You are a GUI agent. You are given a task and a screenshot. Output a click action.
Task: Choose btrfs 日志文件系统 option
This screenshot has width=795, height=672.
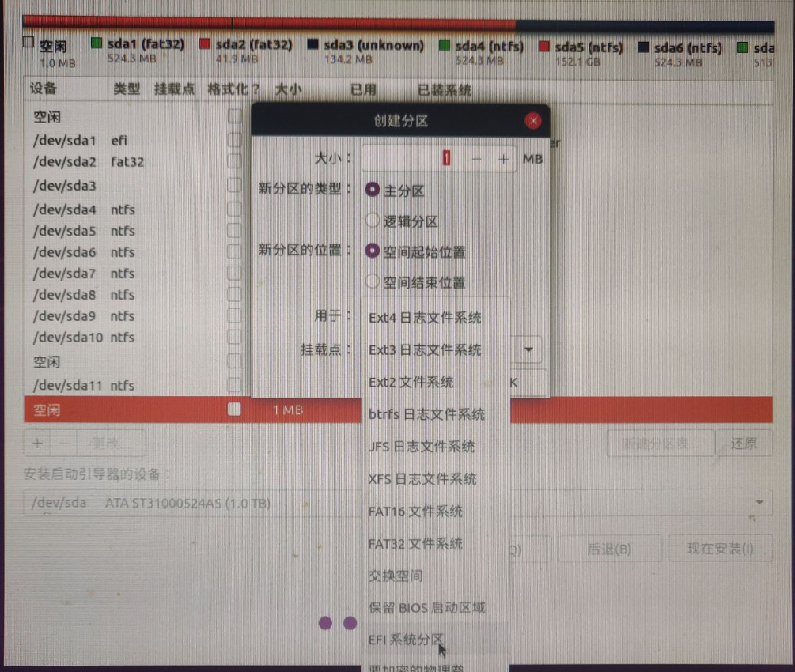point(435,414)
